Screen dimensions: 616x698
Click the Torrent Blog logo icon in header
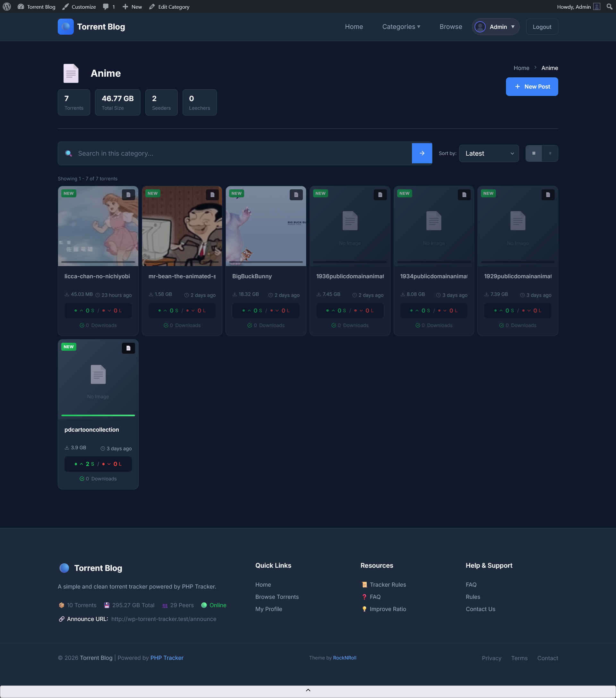[65, 27]
